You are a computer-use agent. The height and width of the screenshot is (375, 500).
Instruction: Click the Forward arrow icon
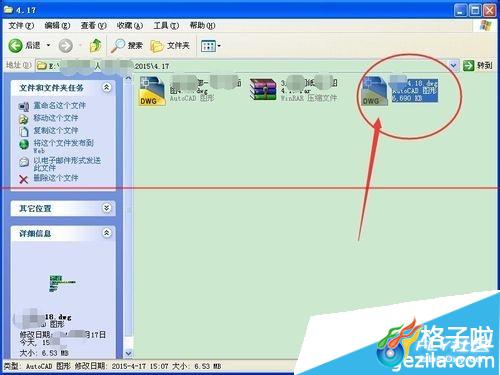(x=66, y=46)
